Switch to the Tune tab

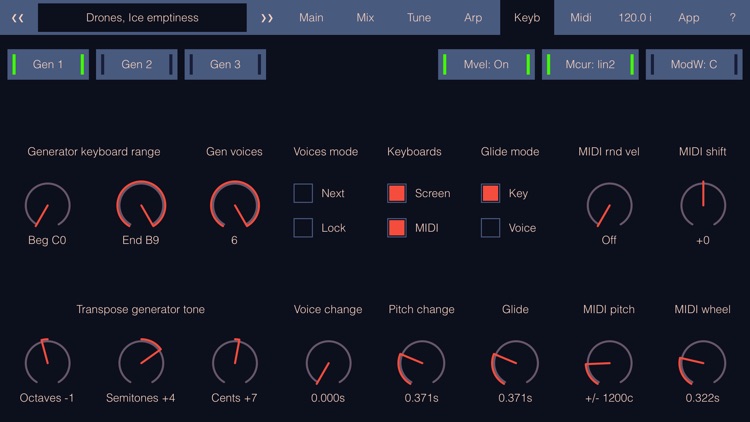click(419, 18)
